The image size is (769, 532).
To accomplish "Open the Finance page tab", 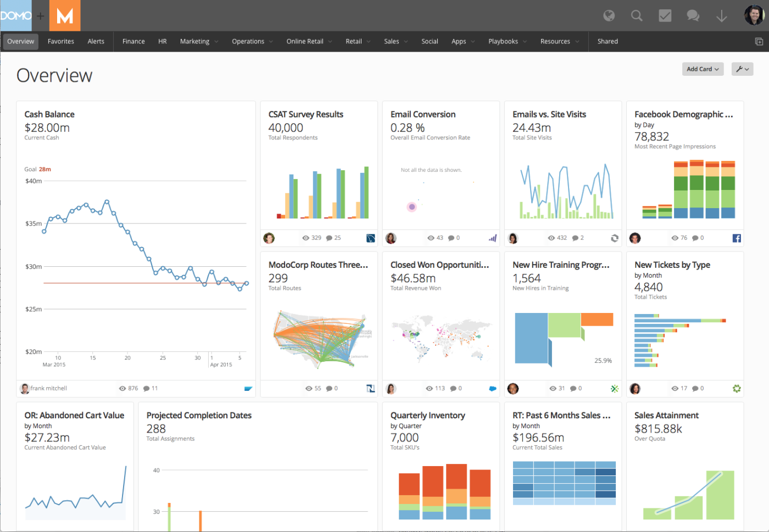I will click(x=133, y=42).
